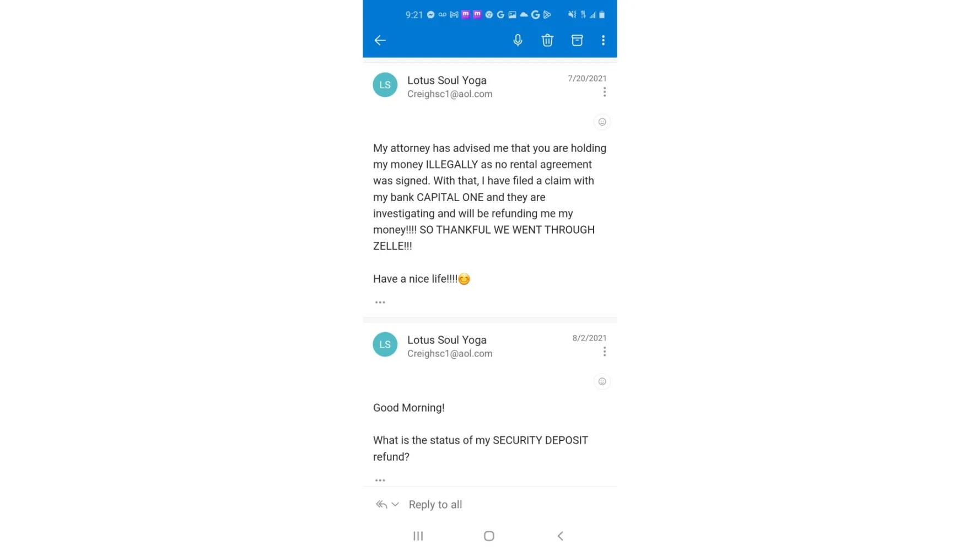Screen dimensions: 980x551
Task: Tap the LS avatar on the 7/20/2021 message
Action: (x=385, y=85)
